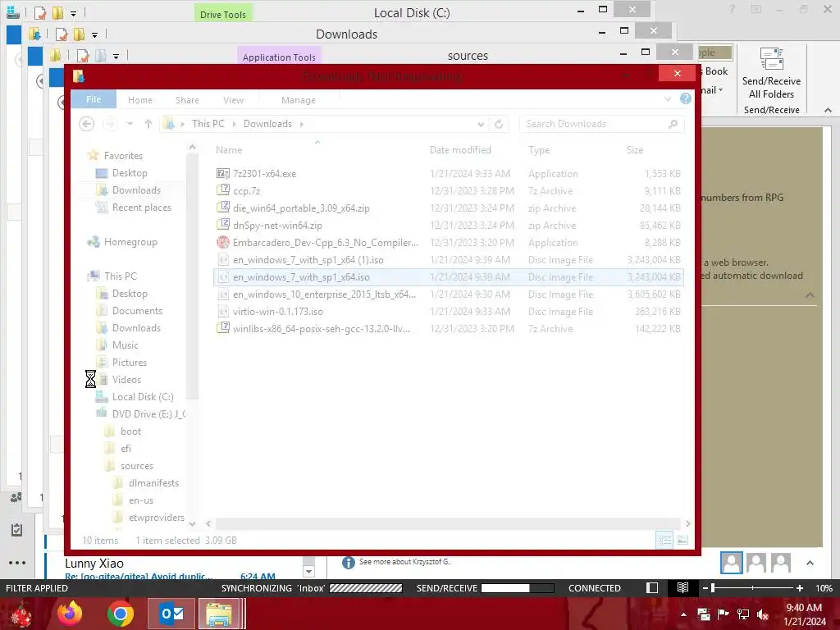Go up one folder level with the Up arrow
This screenshot has height=630, width=840.
(x=148, y=124)
